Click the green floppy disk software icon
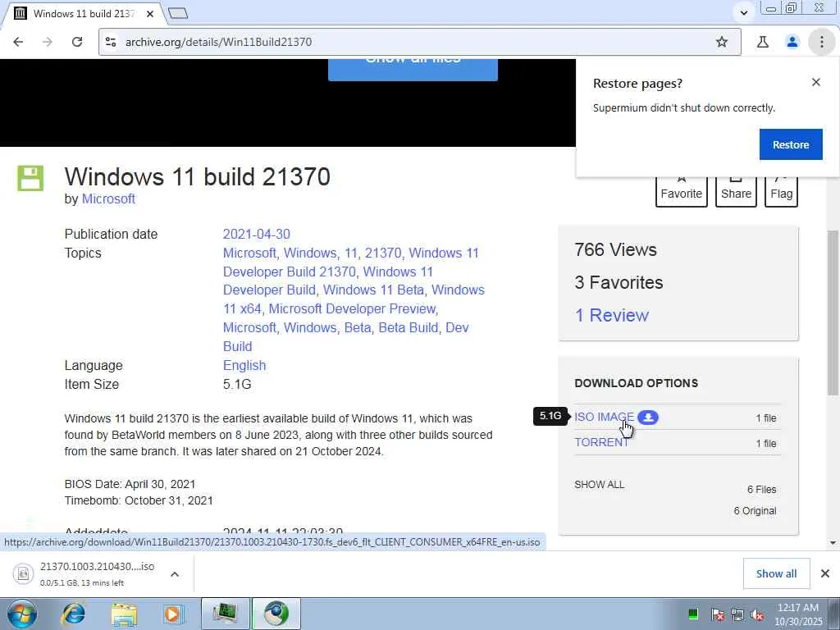 (30, 178)
